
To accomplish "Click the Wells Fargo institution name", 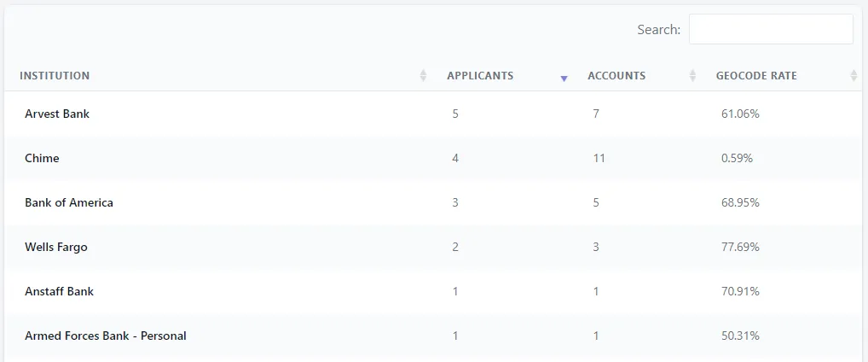I will click(x=56, y=247).
